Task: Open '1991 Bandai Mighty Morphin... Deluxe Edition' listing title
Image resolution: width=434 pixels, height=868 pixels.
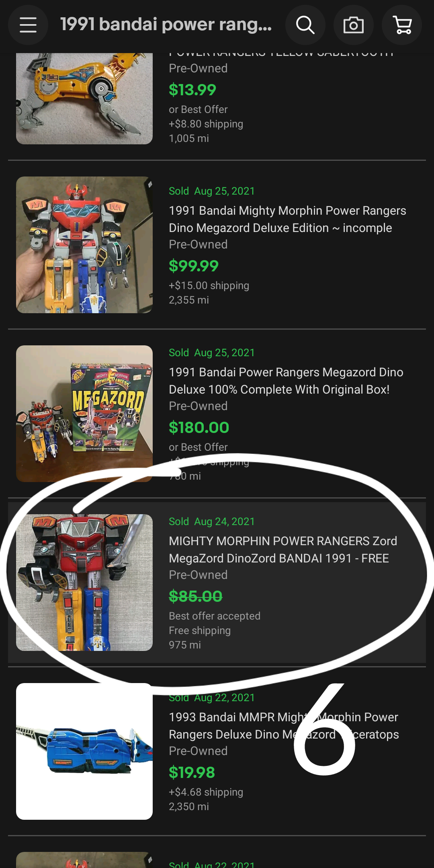Action: tap(288, 219)
